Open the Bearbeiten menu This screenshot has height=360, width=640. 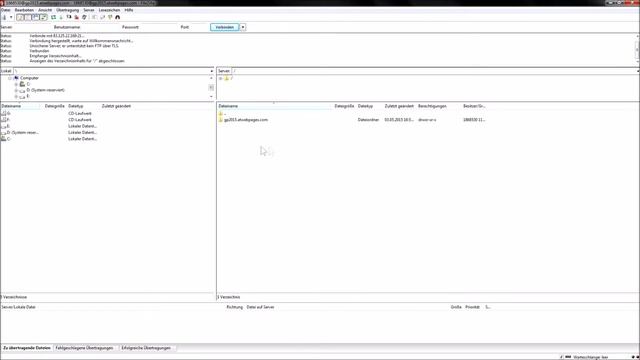(24, 10)
